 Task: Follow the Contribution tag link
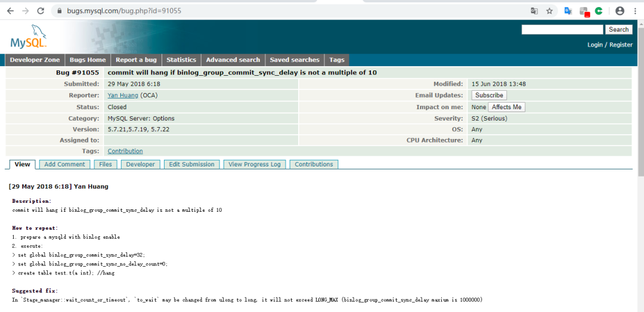(125, 152)
